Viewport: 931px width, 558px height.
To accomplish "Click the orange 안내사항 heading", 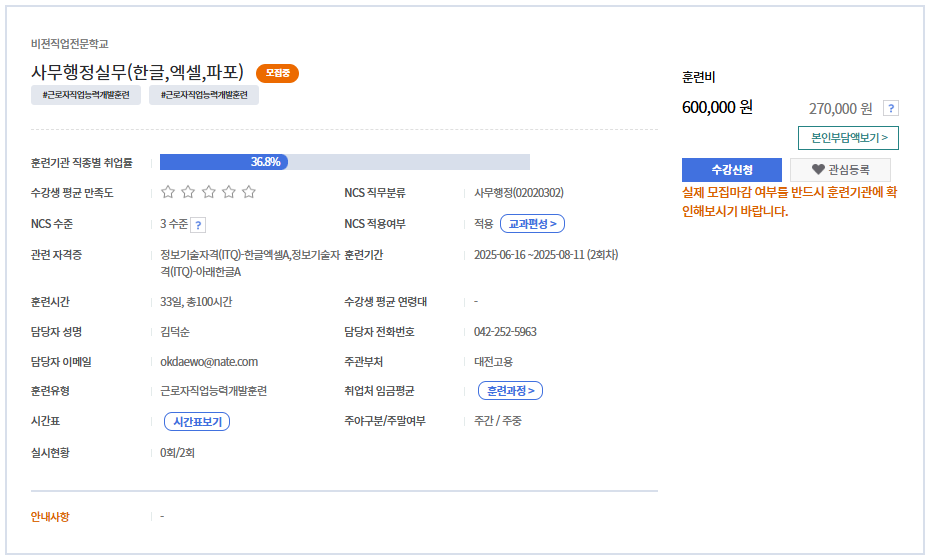I will (50, 517).
